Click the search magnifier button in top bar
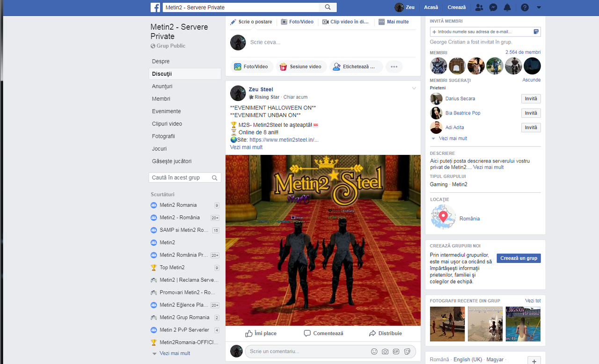Viewport: 599px width, 364px height. 328,7
